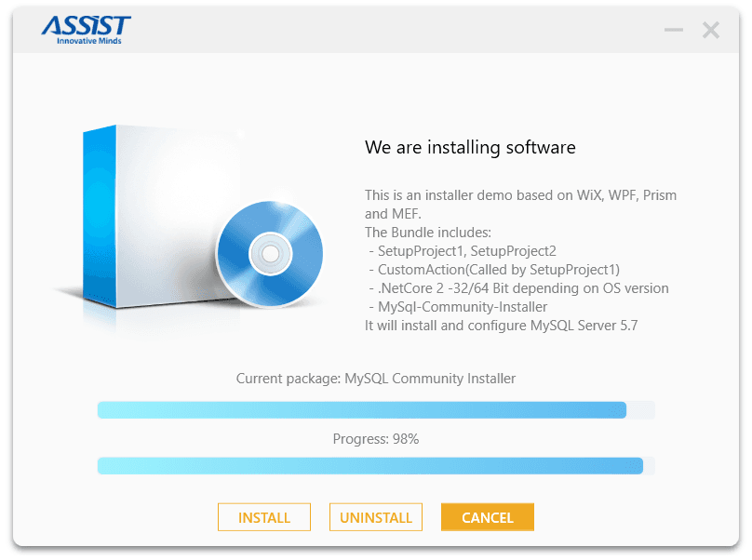752x560 pixels.
Task: Click the blue CD disc graphic
Action: 270,254
